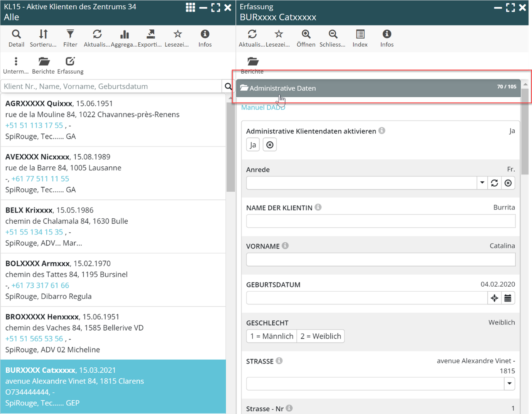Click the client list vertical scrollbar
This screenshot has width=532, height=414.
230,147
